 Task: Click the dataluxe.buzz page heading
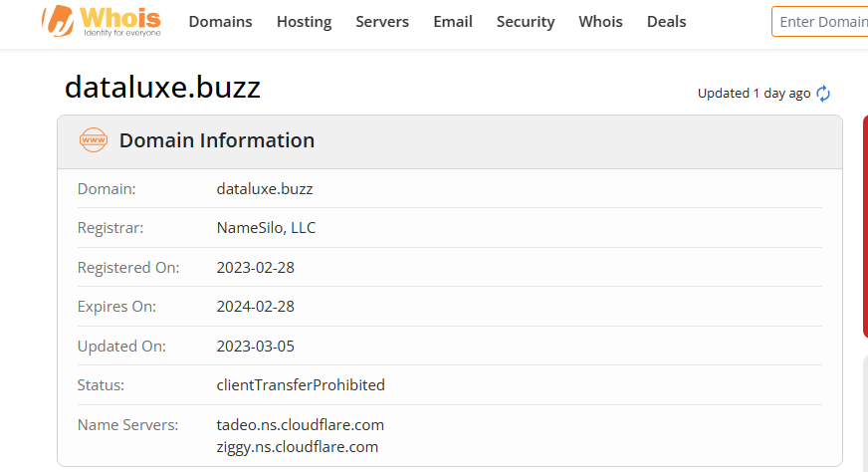162,88
